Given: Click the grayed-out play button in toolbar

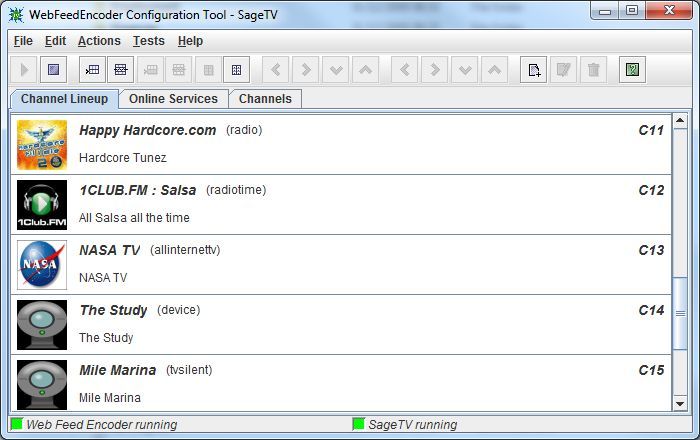Looking at the screenshot, I should [24, 70].
